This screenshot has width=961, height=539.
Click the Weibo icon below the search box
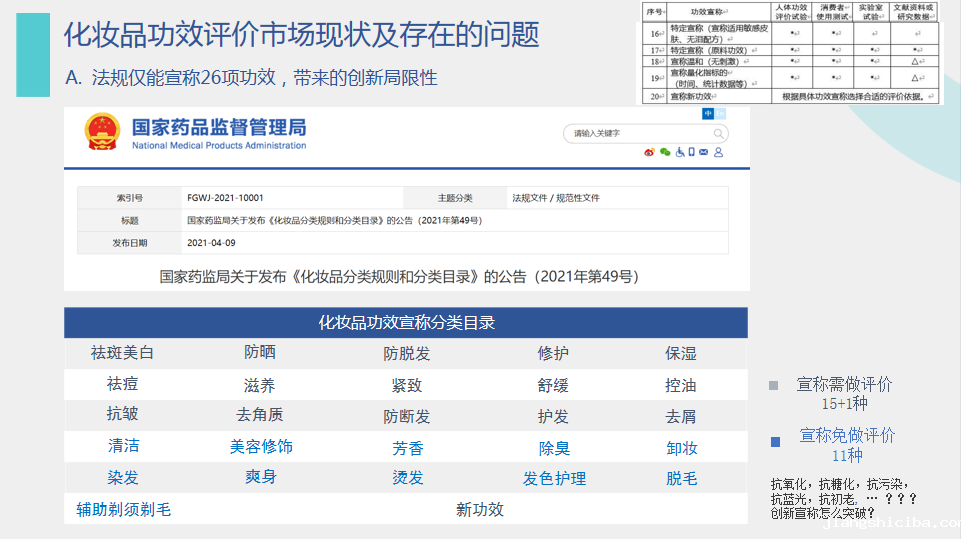649,152
